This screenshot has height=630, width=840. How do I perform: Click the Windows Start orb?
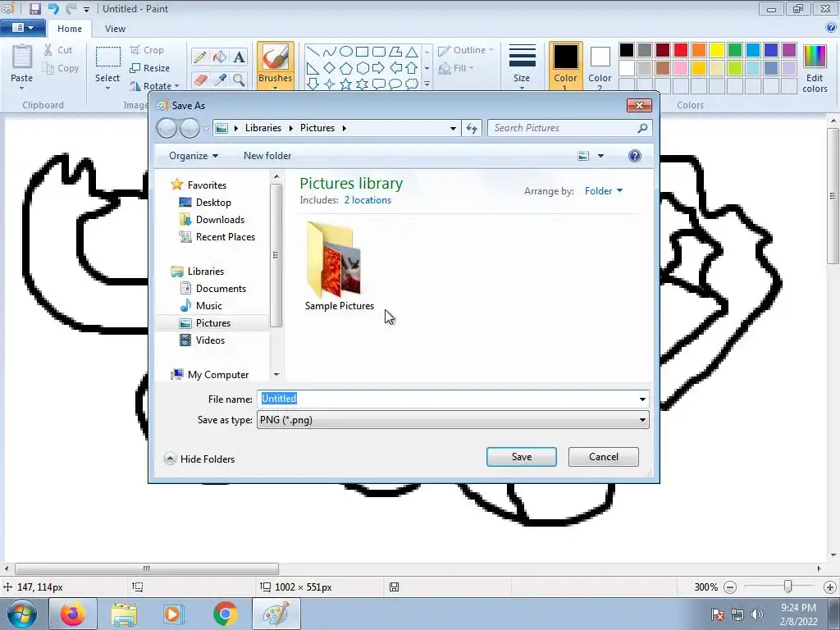click(x=21, y=614)
